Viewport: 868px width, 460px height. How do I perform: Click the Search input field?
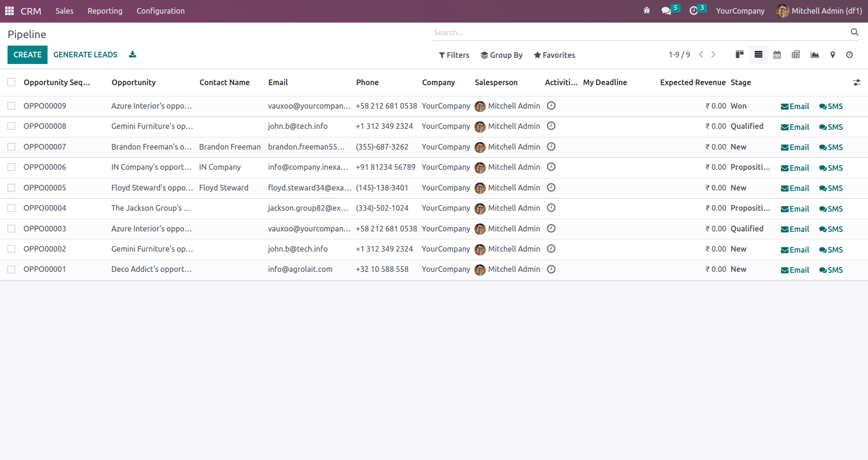[x=640, y=32]
